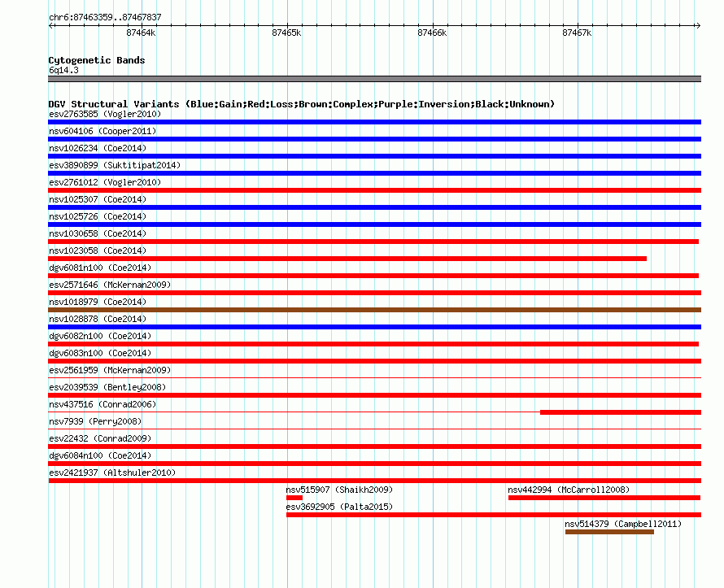Select the nsv604106 (Cooper2011) variant label
The image size is (724, 588).
pyautogui.click(x=102, y=131)
